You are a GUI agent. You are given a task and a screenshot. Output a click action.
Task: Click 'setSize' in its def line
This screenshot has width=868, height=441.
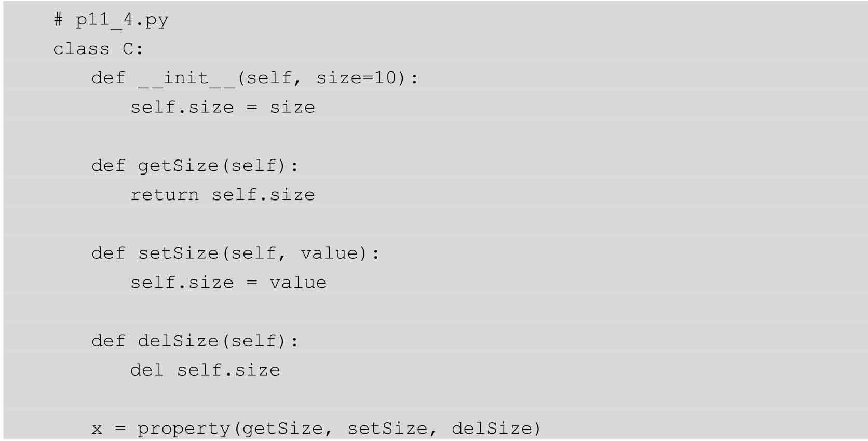[178, 253]
